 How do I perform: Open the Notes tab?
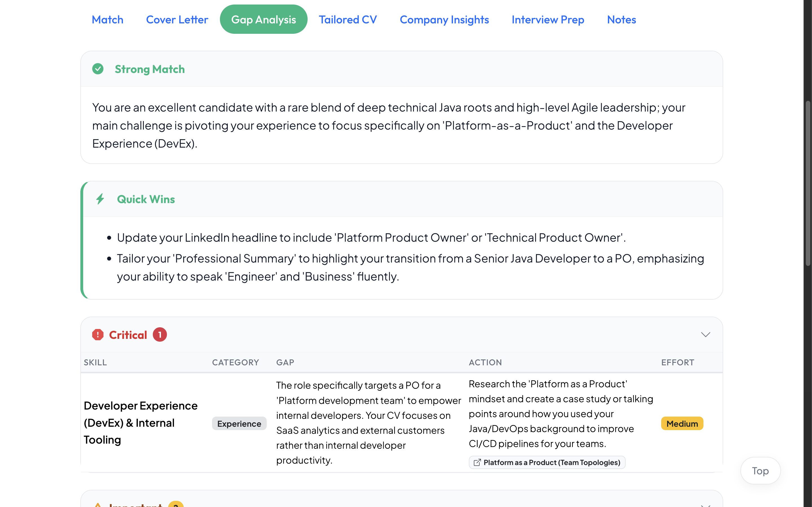[621, 19]
